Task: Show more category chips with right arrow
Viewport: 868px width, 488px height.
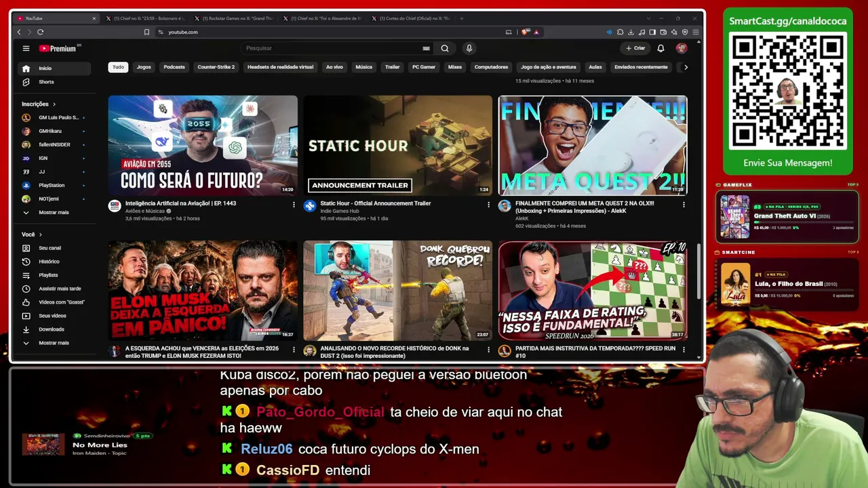Action: tap(686, 67)
